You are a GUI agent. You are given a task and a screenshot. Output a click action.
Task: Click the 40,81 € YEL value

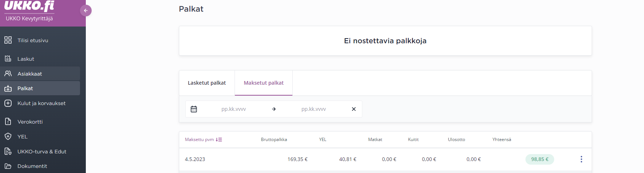[x=348, y=159]
